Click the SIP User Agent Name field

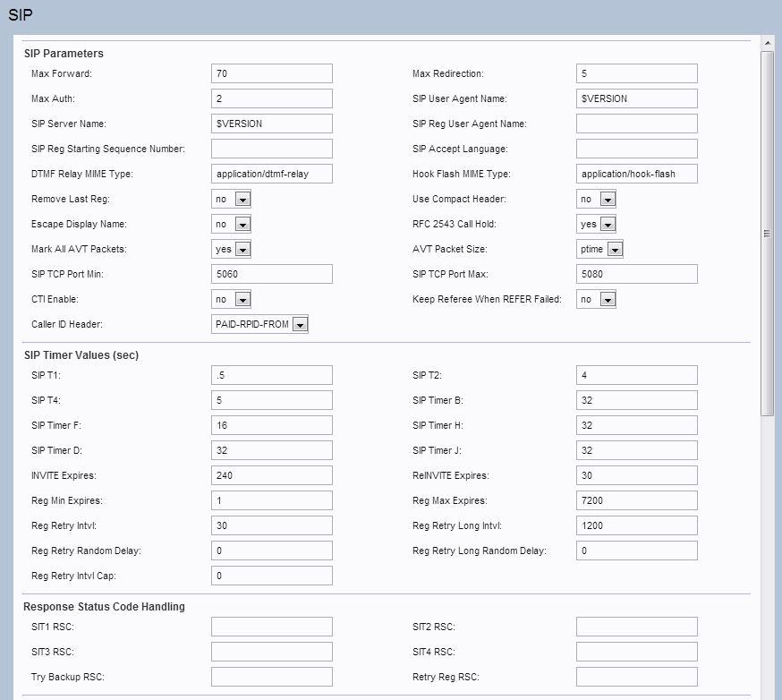[x=636, y=98]
